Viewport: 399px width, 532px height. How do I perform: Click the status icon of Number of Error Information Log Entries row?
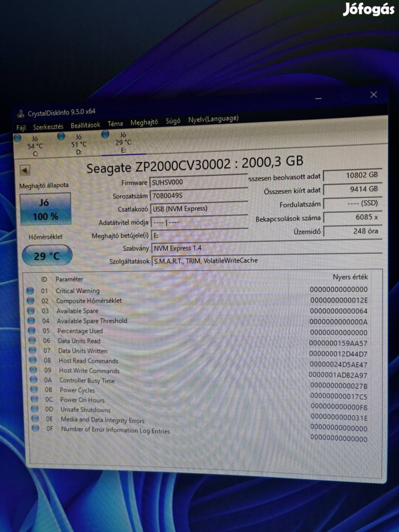click(35, 428)
